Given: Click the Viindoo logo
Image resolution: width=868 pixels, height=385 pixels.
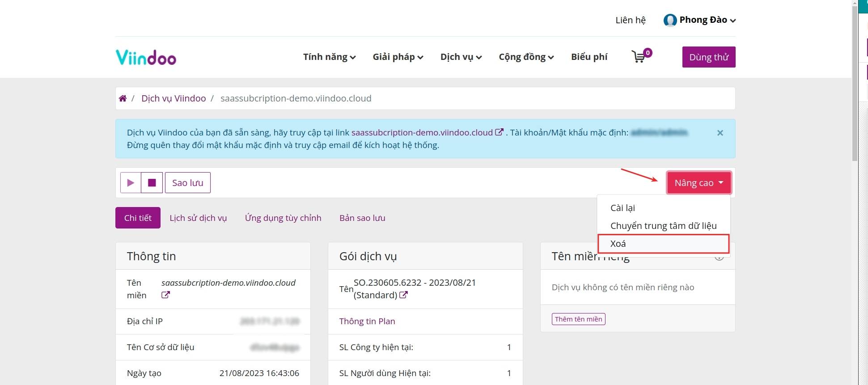Looking at the screenshot, I should click(146, 57).
